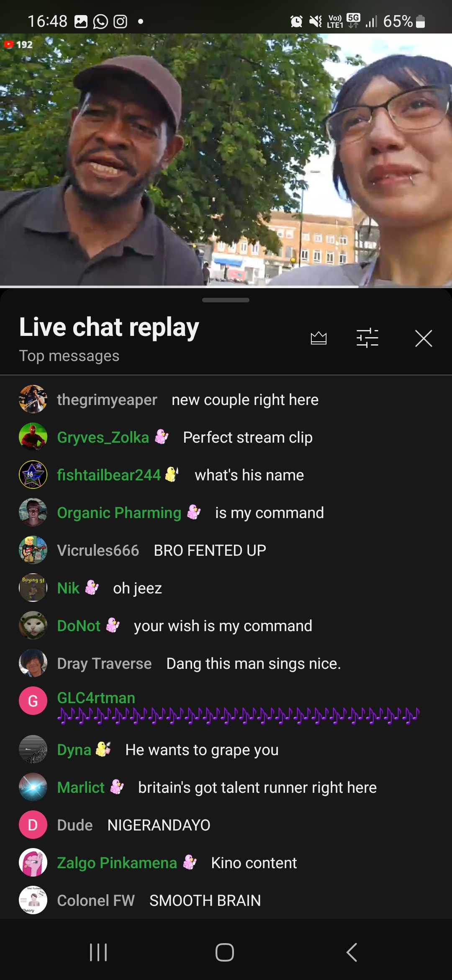This screenshot has width=452, height=980.
Task: Close the Live chat replay panel
Action: point(424,338)
